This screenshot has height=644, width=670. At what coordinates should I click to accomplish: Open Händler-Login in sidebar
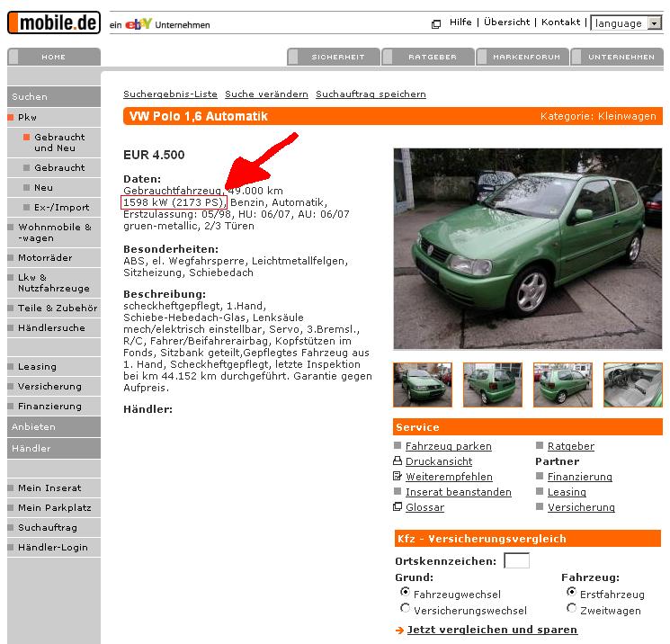(54, 548)
